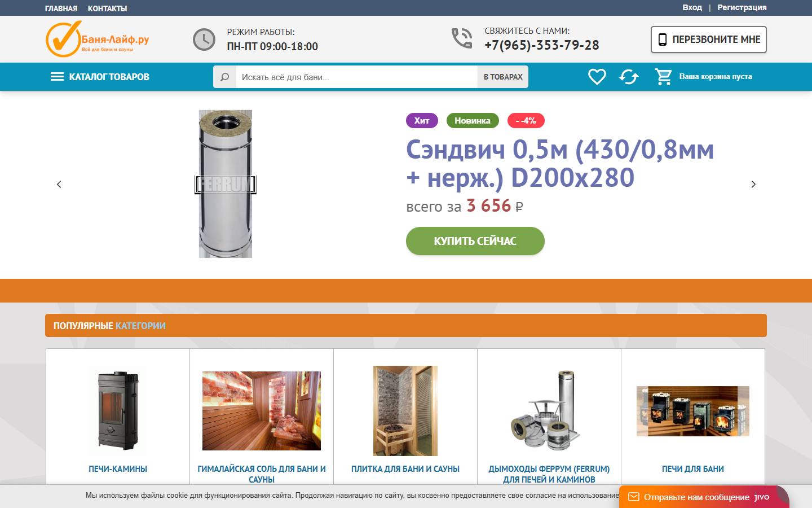
Task: Click the phone handset icon
Action: click(x=462, y=38)
